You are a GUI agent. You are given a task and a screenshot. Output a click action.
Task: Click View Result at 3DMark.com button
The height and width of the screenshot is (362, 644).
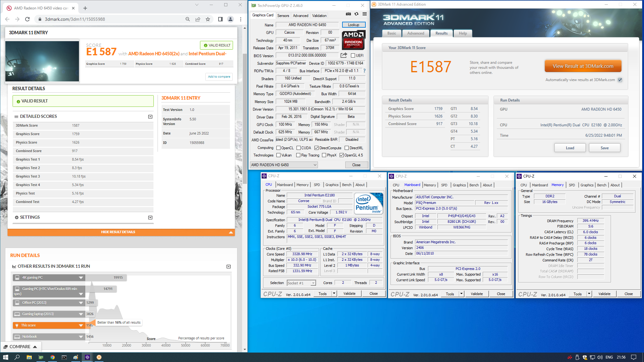tap(583, 66)
